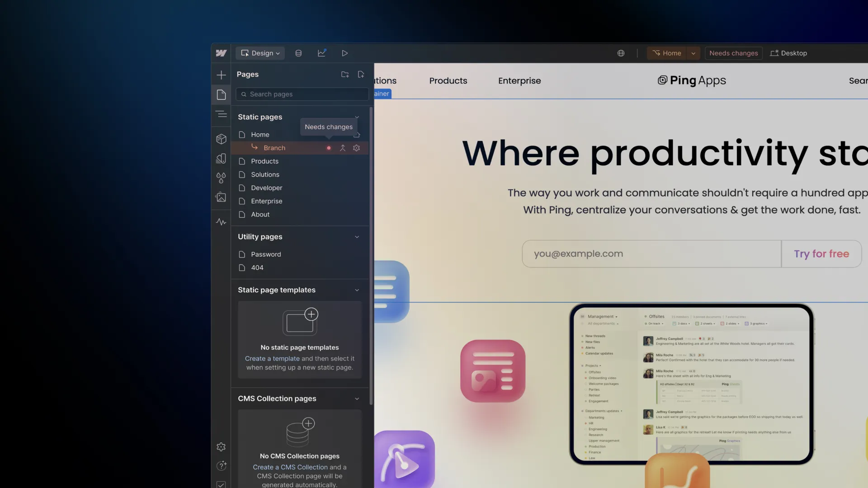Click the Search pages field
The width and height of the screenshot is (868, 488).
click(303, 94)
